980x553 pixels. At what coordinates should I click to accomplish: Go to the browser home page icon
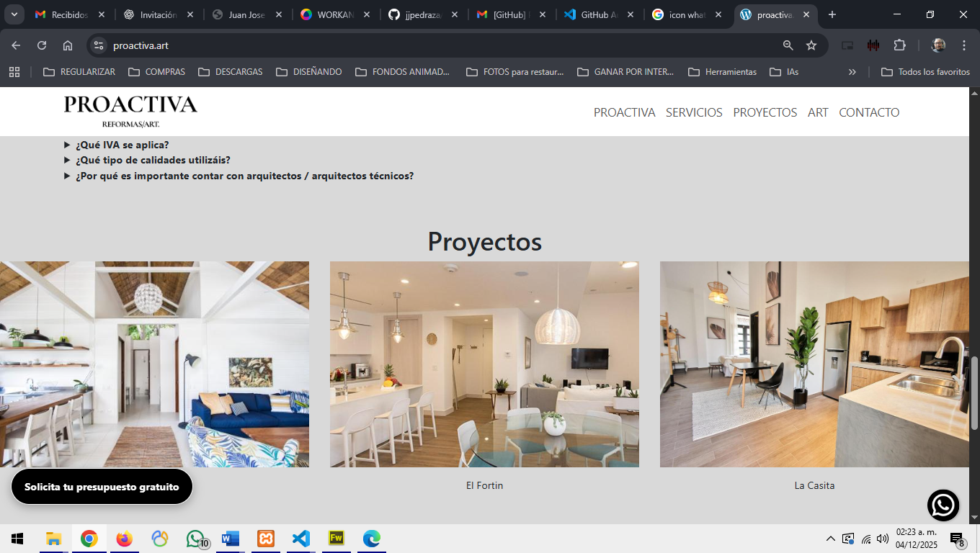68,45
